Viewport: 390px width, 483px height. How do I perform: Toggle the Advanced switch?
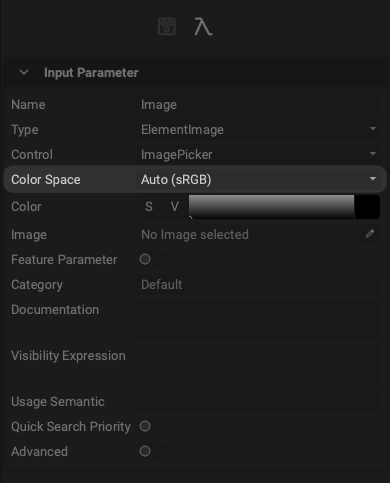pyautogui.click(x=154, y=451)
